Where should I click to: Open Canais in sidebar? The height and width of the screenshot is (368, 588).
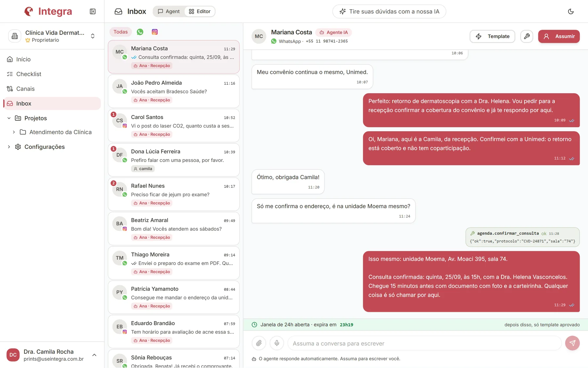click(x=52, y=89)
